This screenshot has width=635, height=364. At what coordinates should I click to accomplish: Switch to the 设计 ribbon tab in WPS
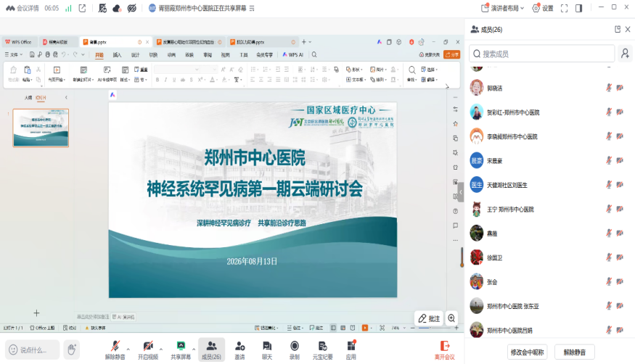(x=135, y=54)
